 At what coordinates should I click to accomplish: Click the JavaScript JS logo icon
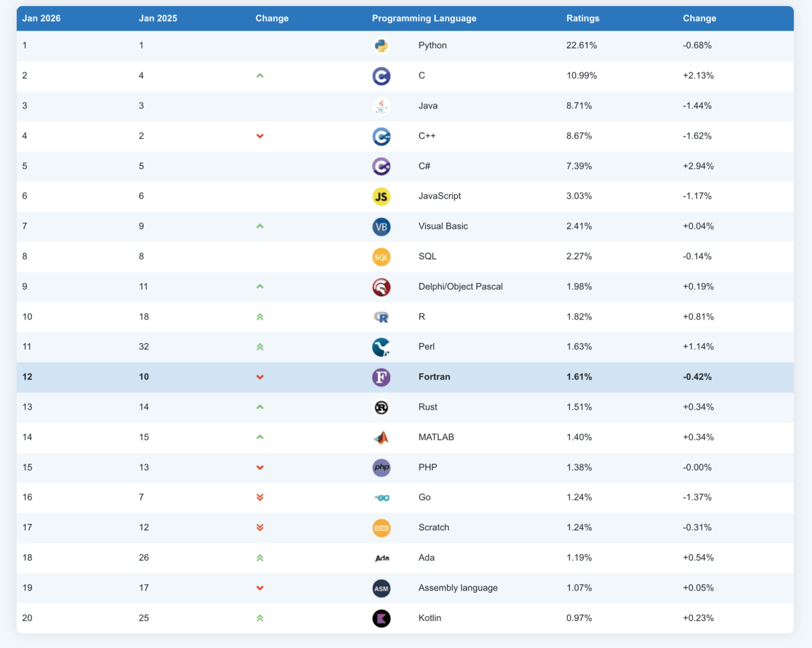click(x=381, y=196)
